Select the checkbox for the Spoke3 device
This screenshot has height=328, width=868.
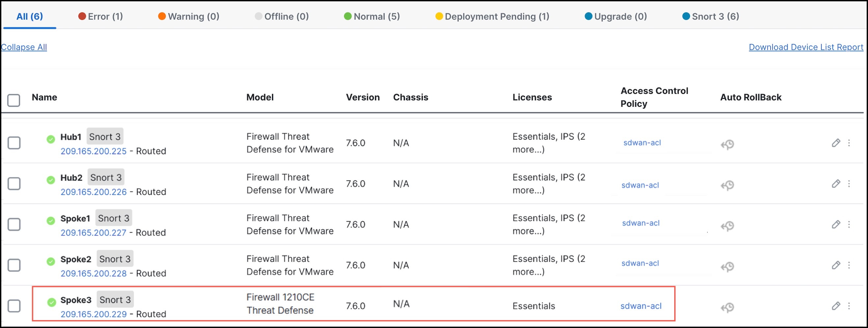(14, 306)
